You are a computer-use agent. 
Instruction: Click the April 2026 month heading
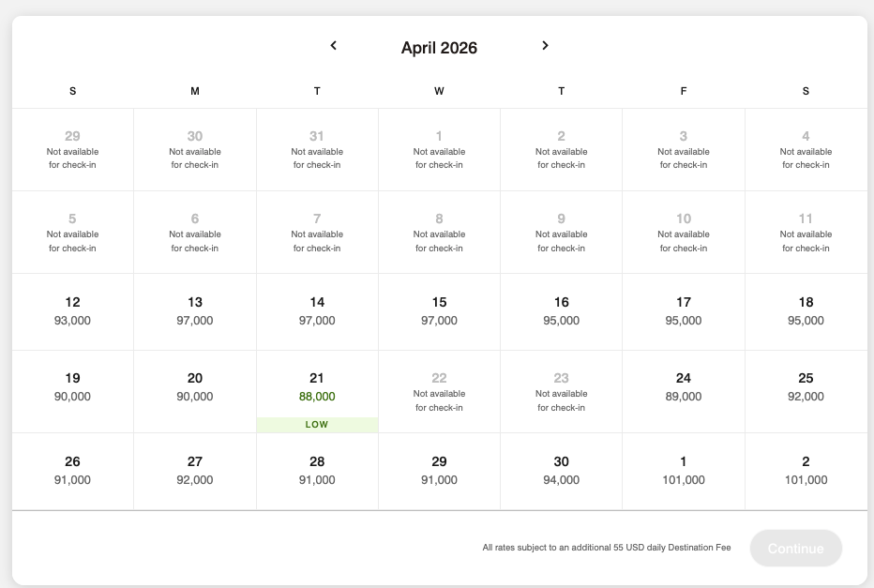tap(439, 47)
